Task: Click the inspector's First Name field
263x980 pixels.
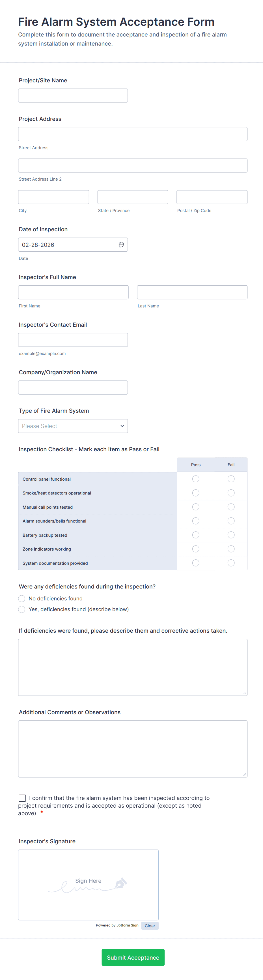Action: point(73,292)
